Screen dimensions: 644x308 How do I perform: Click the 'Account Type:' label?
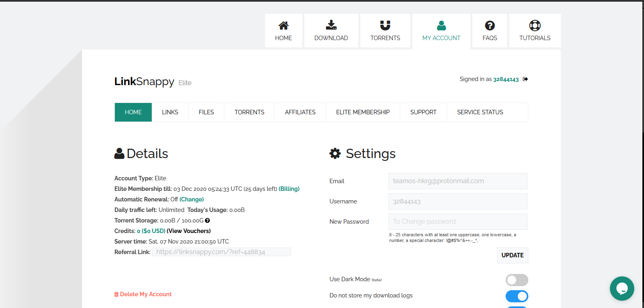(134, 178)
